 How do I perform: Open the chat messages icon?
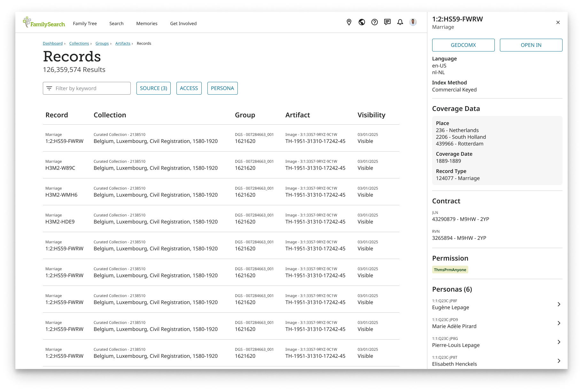[387, 22]
